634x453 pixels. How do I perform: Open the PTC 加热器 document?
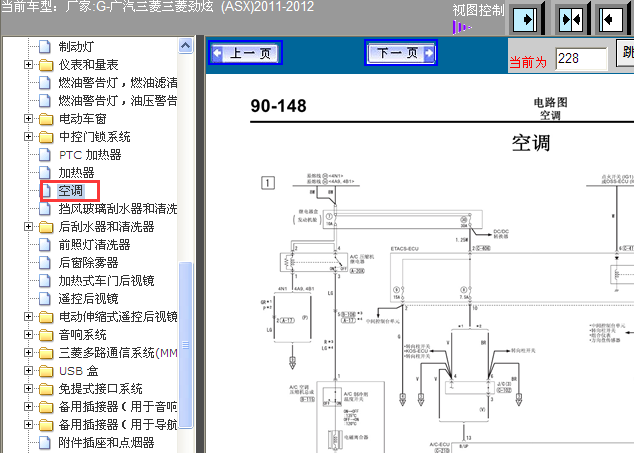point(90,155)
